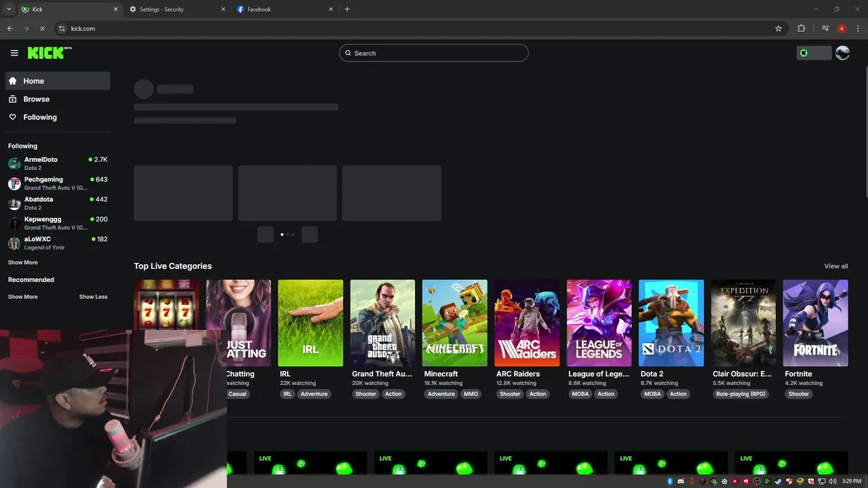The width and height of the screenshot is (868, 488).
Task: Click Pechgaming's avatar icon
Action: coord(14,184)
